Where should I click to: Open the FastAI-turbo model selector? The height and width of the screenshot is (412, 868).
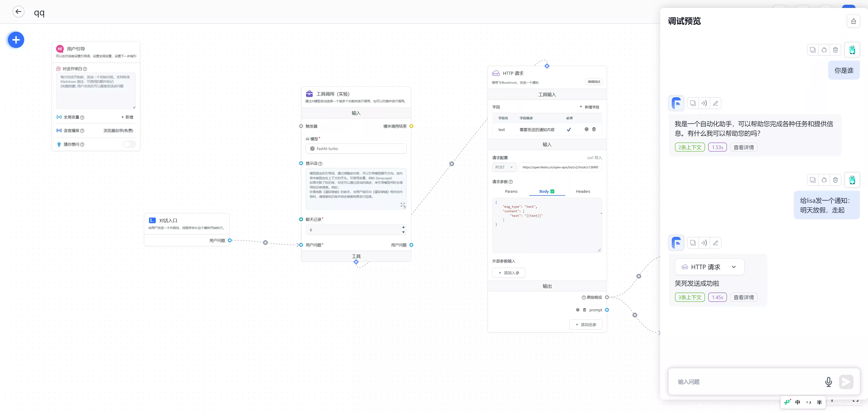[356, 149]
